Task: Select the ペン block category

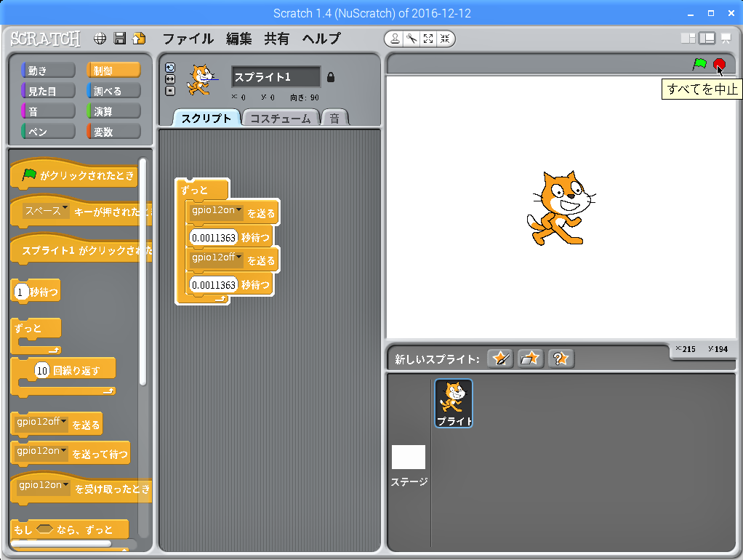Action: click(x=48, y=132)
